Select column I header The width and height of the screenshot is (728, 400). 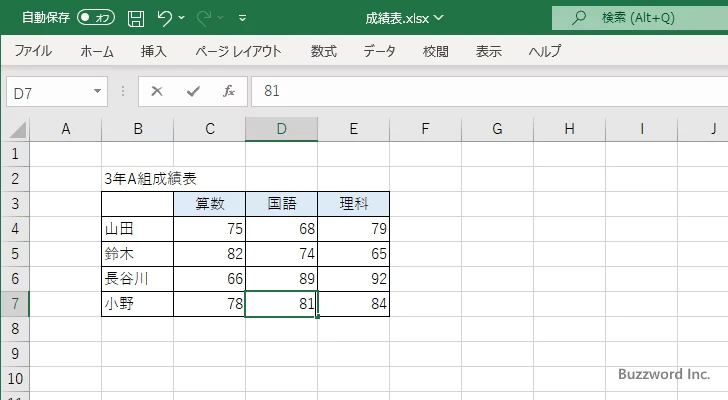[x=641, y=129]
